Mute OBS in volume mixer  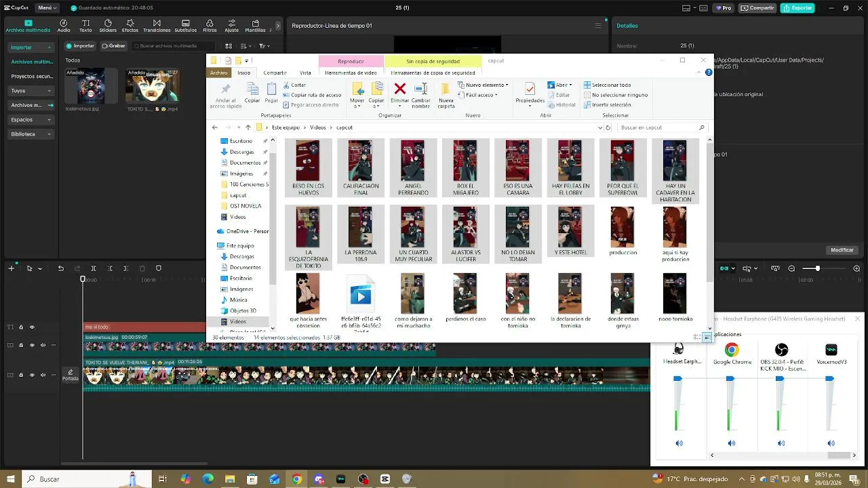781,443
